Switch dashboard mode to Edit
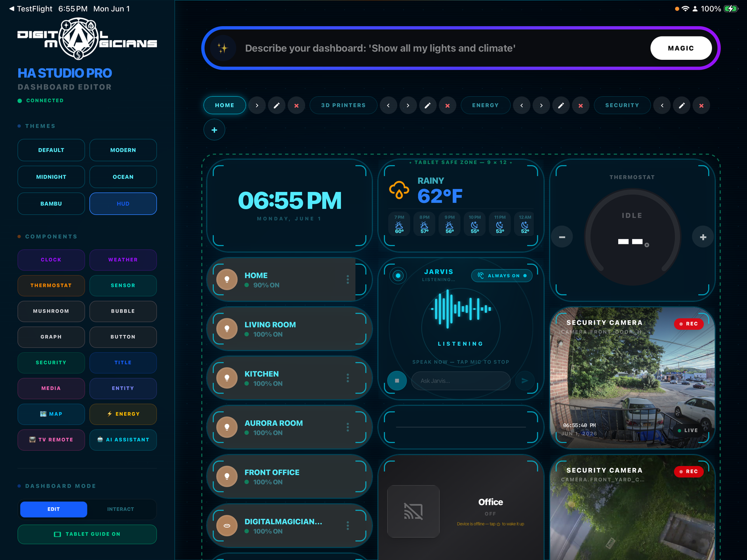Viewport: 747px width, 560px height. 54,509
